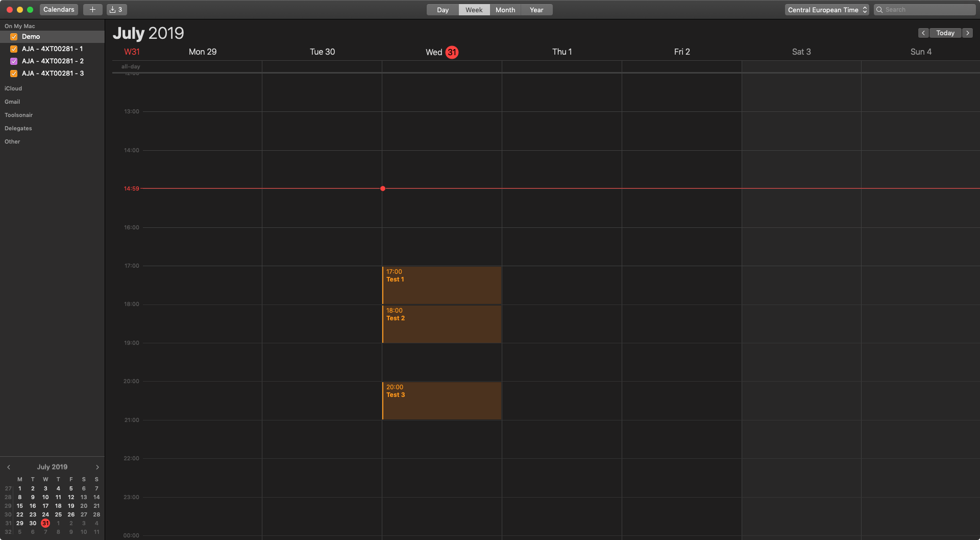Viewport: 980px width, 540px height.
Task: Open the calendar inbox notifications button
Action: pos(117,10)
